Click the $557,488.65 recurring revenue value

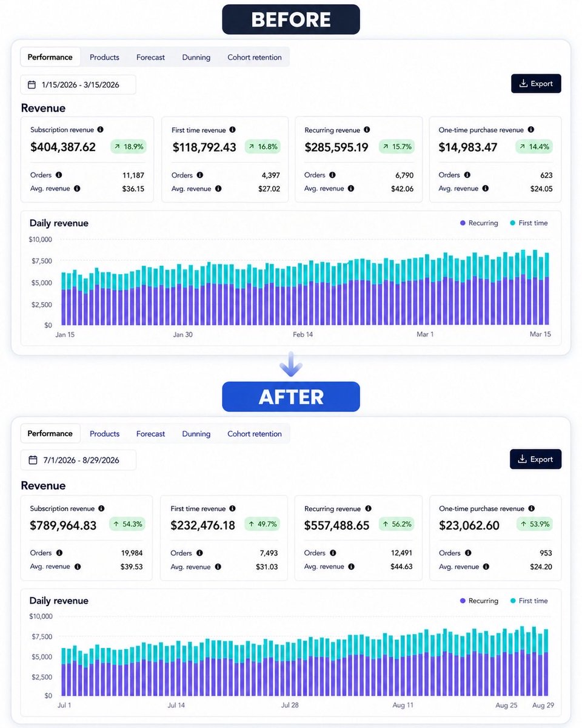tap(336, 525)
